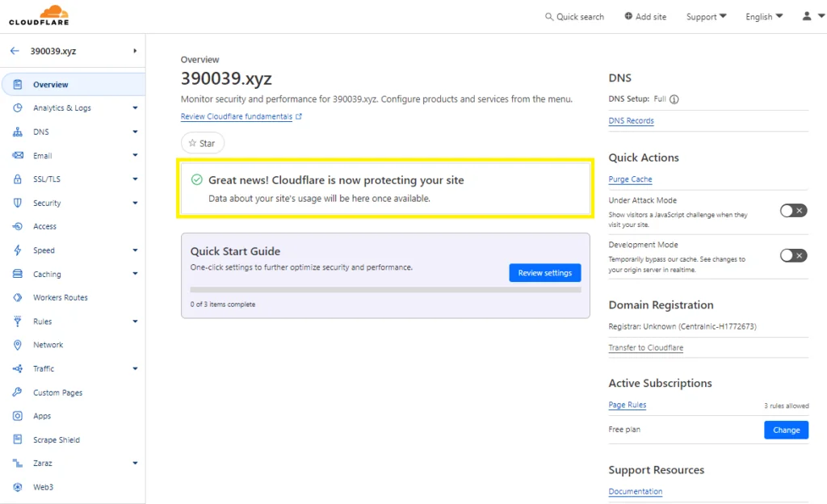Screen dimensions: 827x504
Task: Click the Quick Start Guide progress bar
Action: coord(385,289)
